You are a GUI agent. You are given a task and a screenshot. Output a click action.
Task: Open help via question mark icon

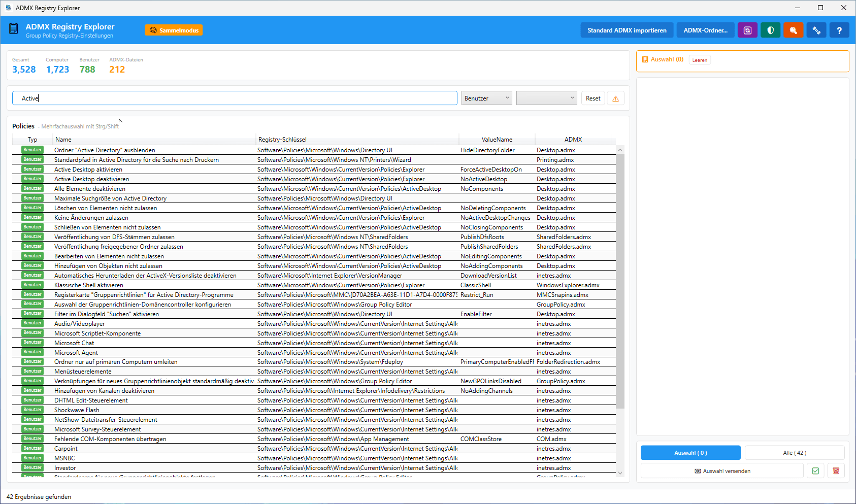[x=839, y=30]
